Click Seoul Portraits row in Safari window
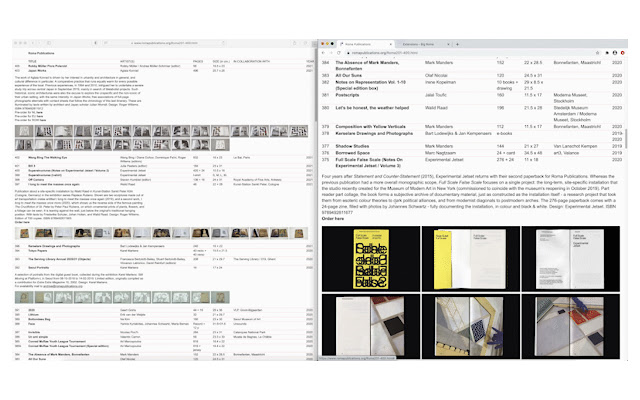Screen dimensions: 640x400 [x=164, y=268]
